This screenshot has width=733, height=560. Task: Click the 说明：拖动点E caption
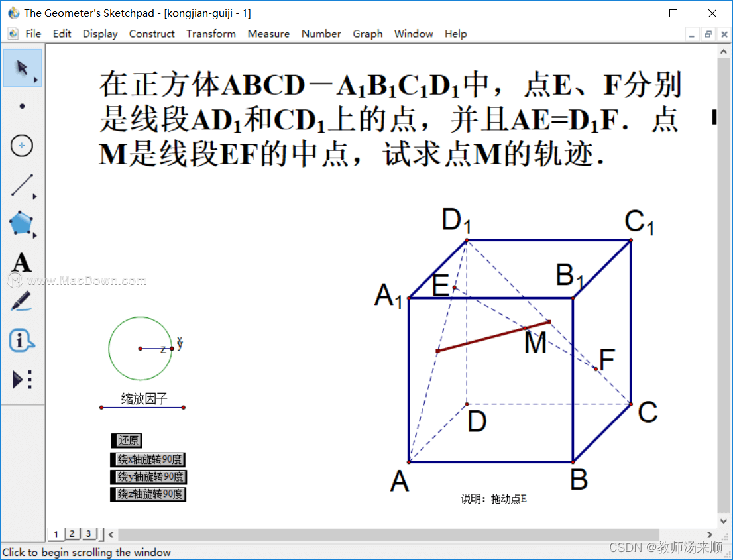click(x=494, y=499)
